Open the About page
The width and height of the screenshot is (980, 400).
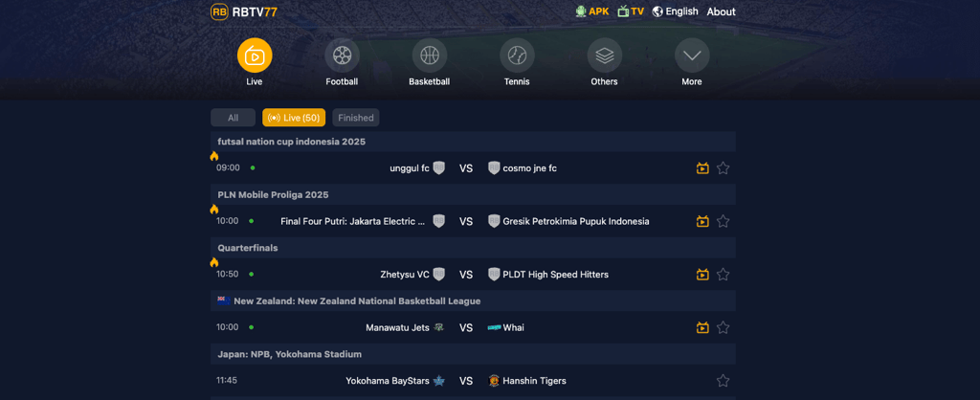tap(722, 11)
